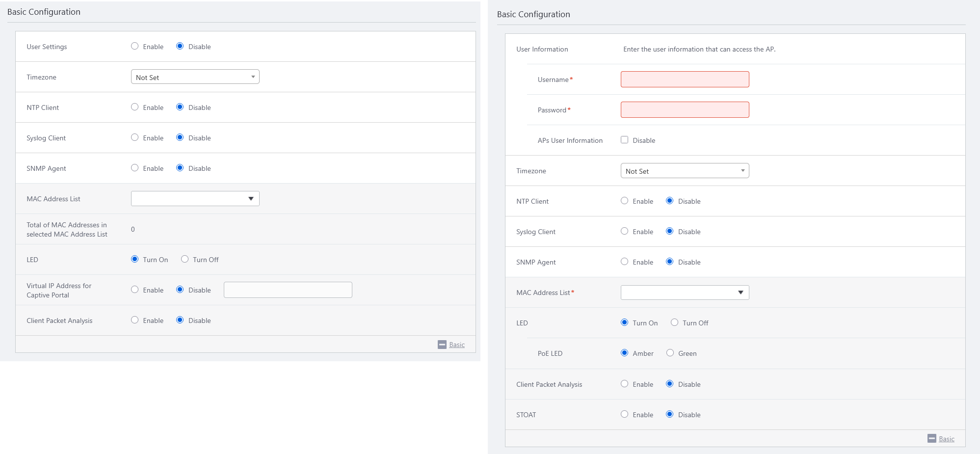Expand the required MAC Address List dropdown
The width and height of the screenshot is (980, 454).
pyautogui.click(x=685, y=293)
